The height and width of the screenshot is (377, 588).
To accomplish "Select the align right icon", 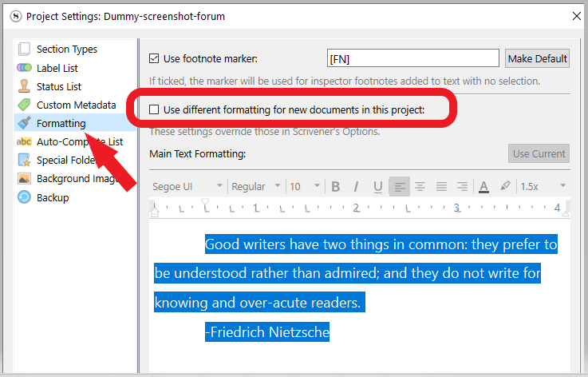I will click(x=462, y=186).
